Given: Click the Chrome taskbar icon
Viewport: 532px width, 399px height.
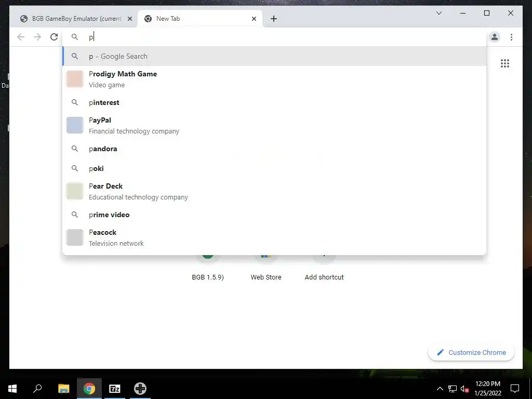Looking at the screenshot, I should pos(89,389).
